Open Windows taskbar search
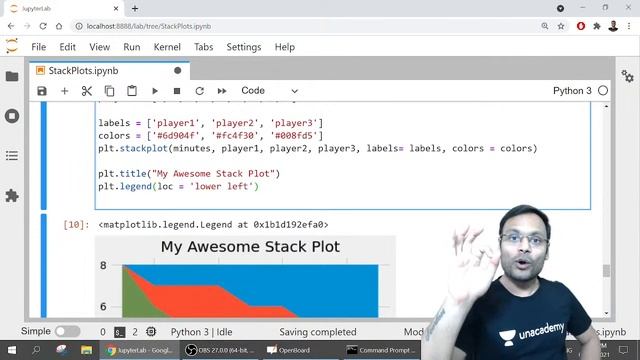 (x=36, y=350)
